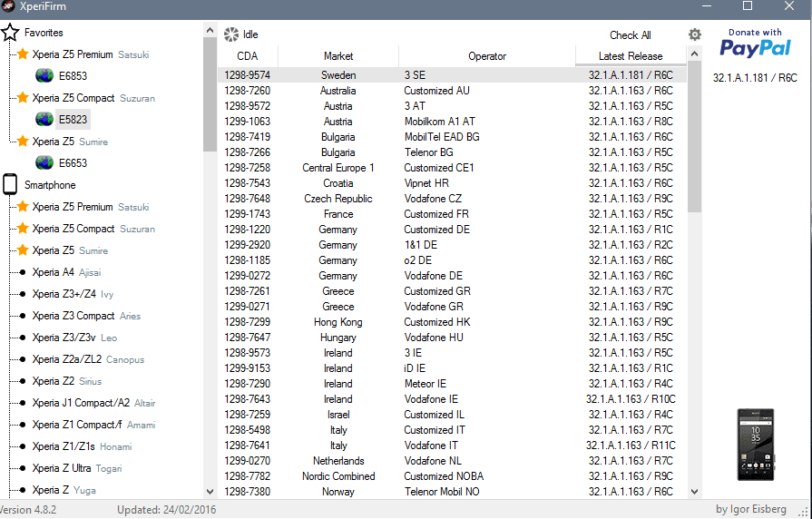Select the Customized IL Israel row

pyautogui.click(x=452, y=415)
